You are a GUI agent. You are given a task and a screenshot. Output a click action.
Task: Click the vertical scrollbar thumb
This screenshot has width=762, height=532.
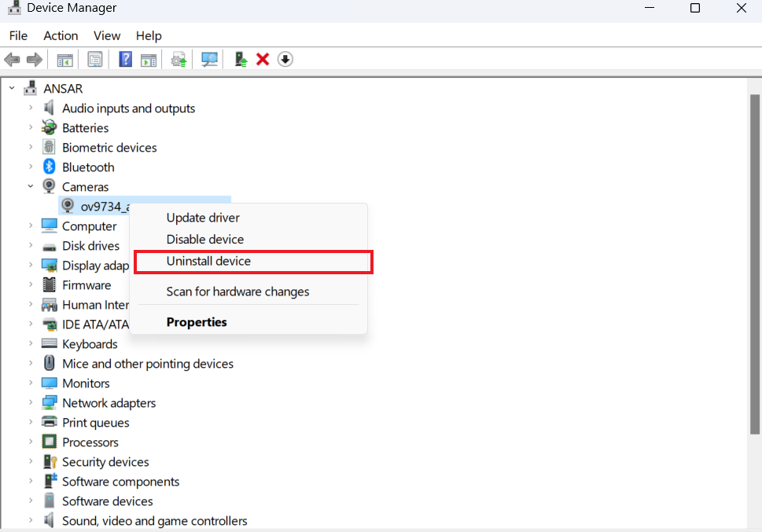click(x=754, y=264)
